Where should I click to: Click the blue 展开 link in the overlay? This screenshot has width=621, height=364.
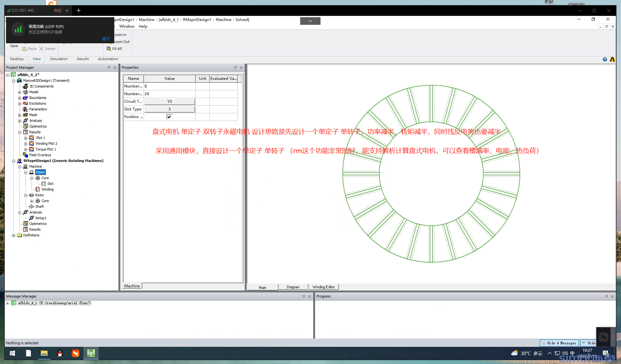pyautogui.click(x=106, y=39)
